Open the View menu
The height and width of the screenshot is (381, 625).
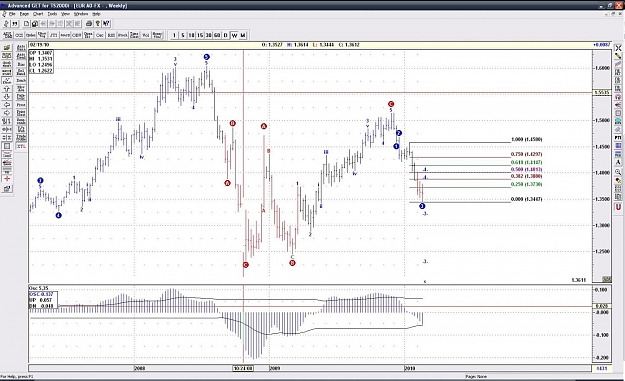coord(65,14)
